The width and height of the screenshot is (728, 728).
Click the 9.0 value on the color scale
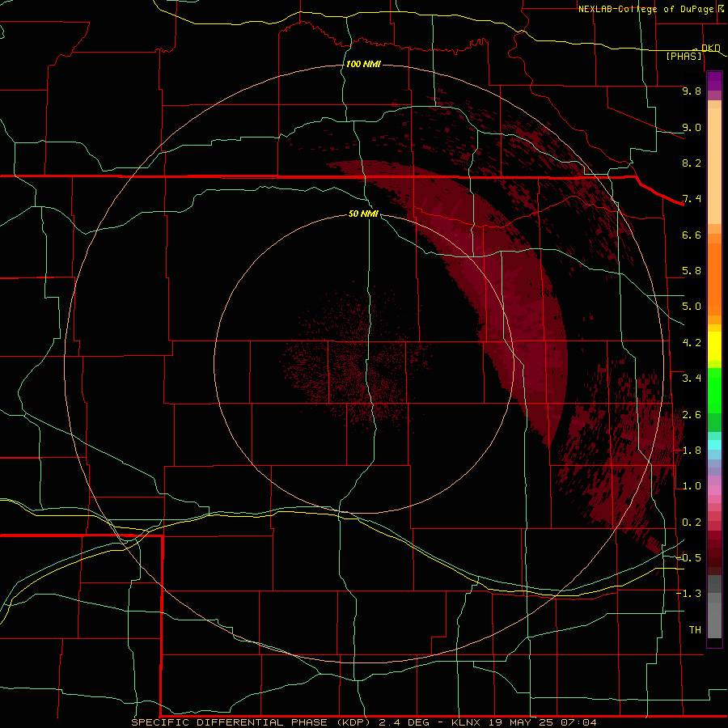692,127
